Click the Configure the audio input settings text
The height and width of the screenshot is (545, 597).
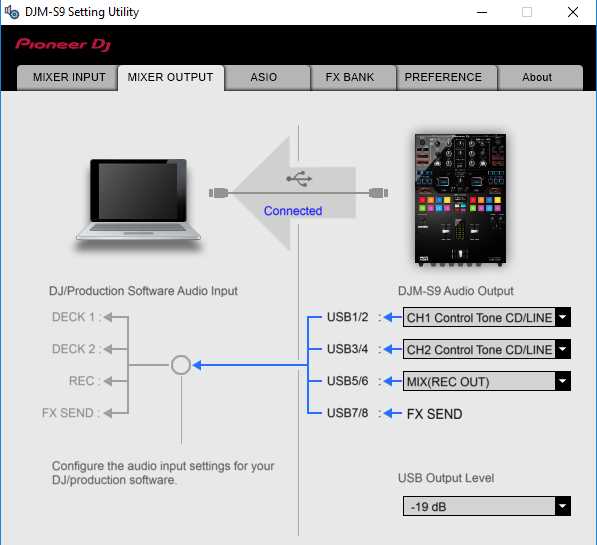pyautogui.click(x=163, y=473)
